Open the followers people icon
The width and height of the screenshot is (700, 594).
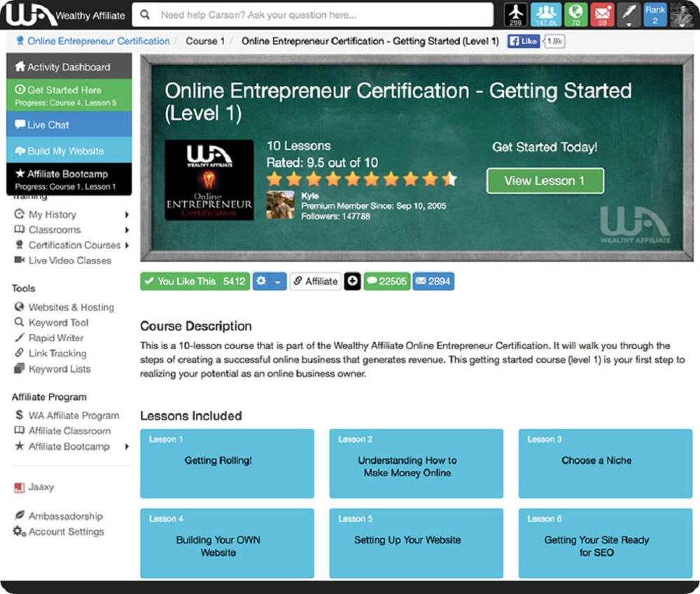(x=545, y=15)
